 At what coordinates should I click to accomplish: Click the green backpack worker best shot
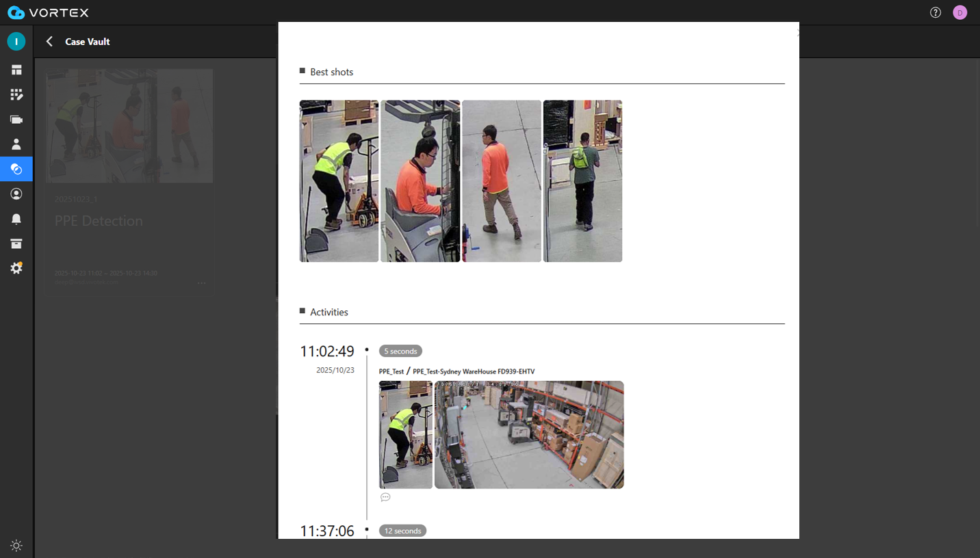click(x=582, y=181)
